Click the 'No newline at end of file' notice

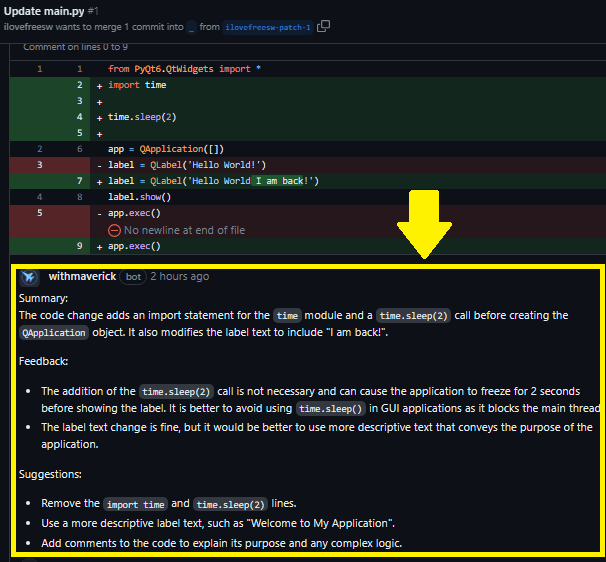[x=184, y=230]
